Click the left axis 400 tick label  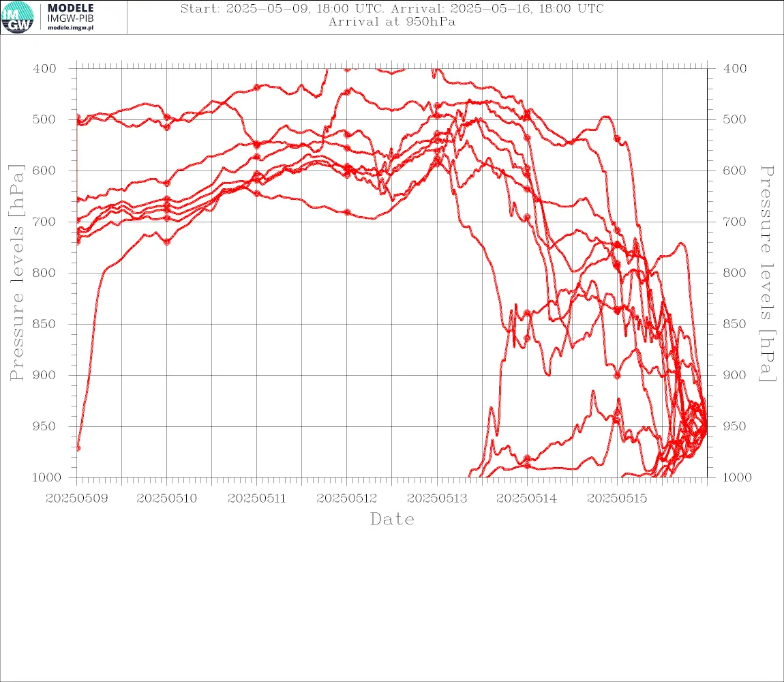[44, 69]
